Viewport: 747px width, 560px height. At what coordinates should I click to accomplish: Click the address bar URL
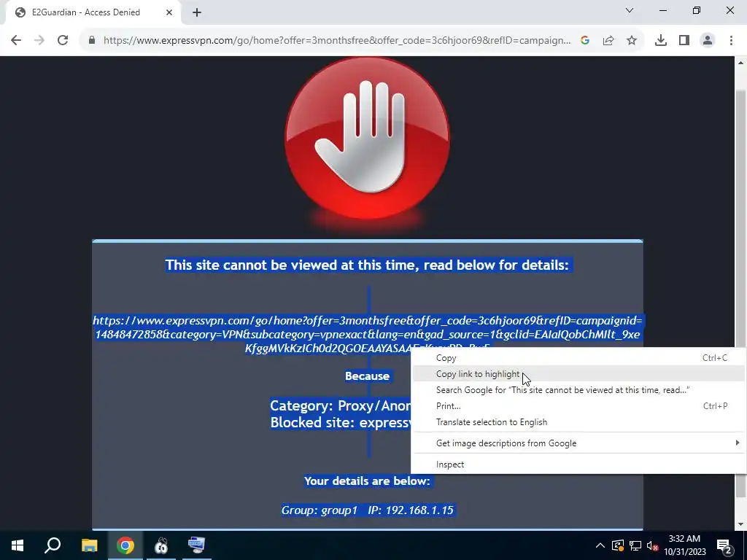(337, 41)
